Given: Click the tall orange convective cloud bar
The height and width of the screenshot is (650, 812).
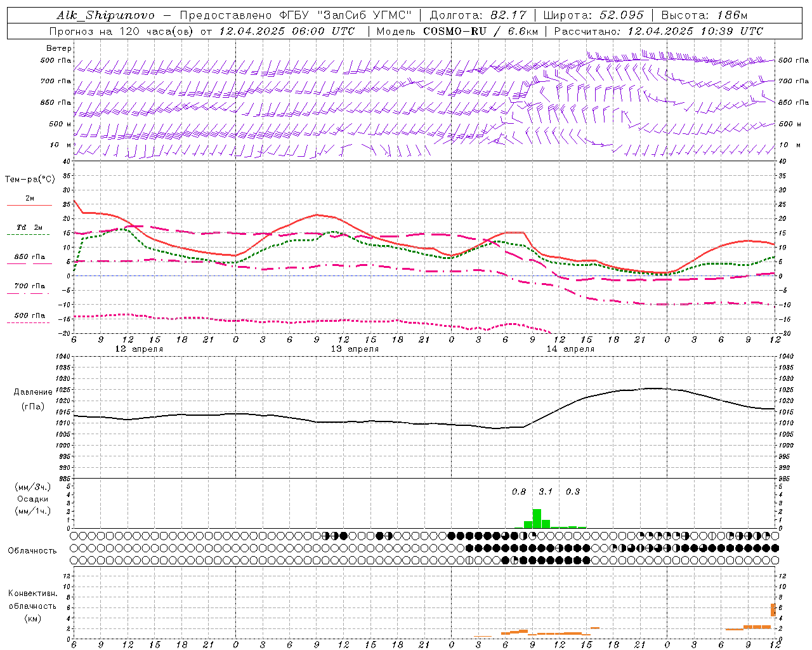Looking at the screenshot, I should coord(773,609).
